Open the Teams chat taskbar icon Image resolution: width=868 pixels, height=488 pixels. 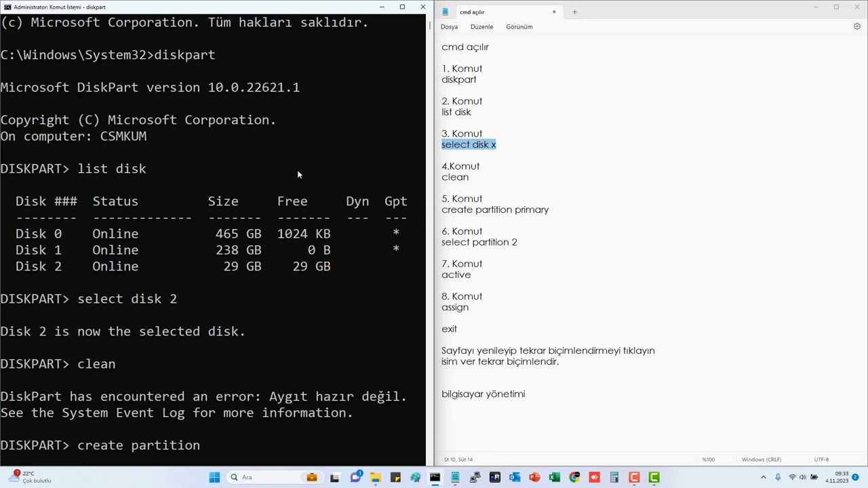(x=355, y=477)
